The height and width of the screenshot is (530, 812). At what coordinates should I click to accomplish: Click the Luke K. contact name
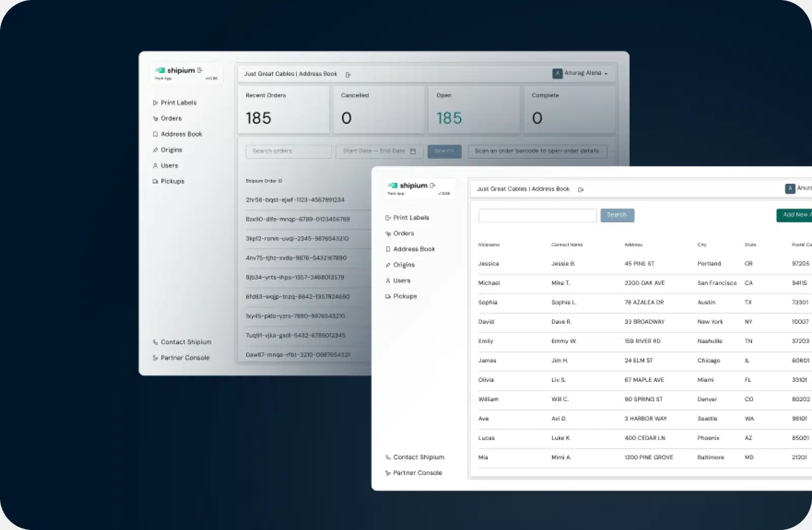(561, 438)
